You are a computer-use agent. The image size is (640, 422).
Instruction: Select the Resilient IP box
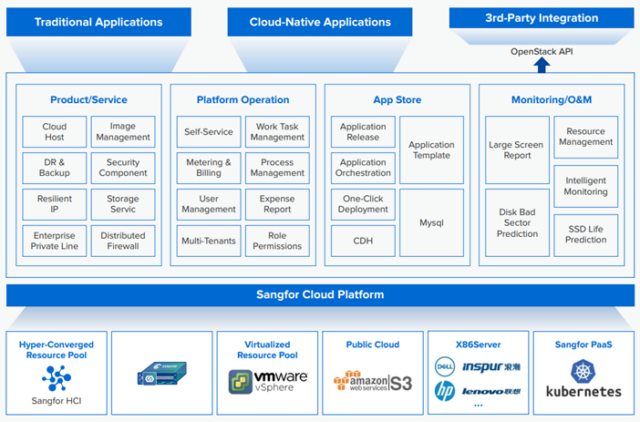54,204
